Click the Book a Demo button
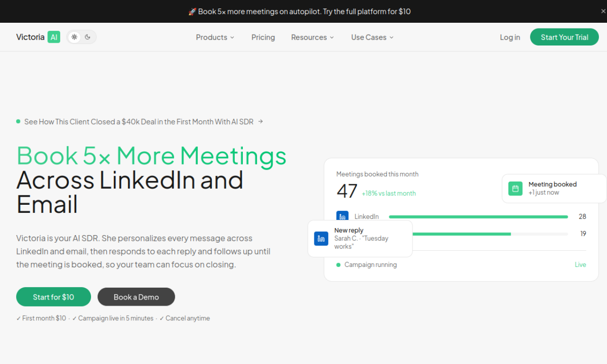This screenshot has height=364, width=607. coord(136,297)
